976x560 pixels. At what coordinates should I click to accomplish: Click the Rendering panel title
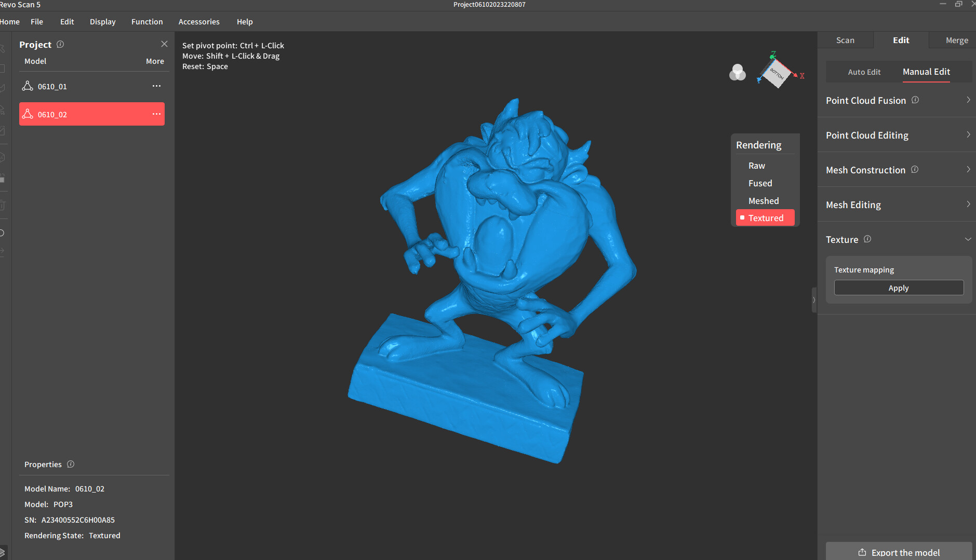758,145
